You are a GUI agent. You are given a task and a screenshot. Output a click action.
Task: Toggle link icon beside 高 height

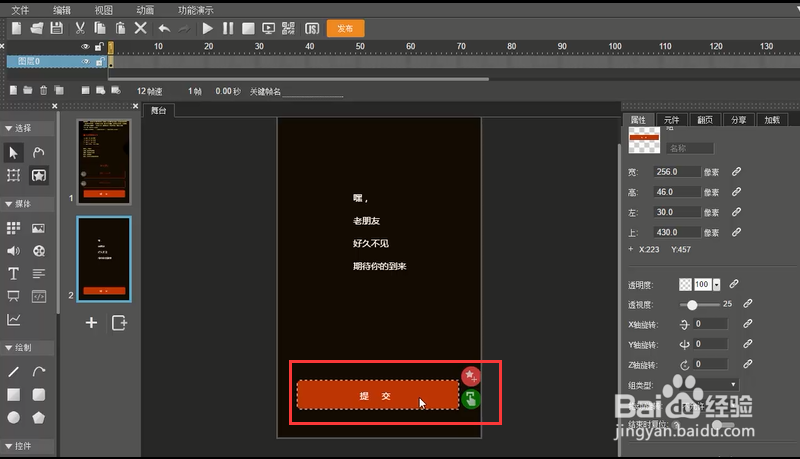(736, 192)
